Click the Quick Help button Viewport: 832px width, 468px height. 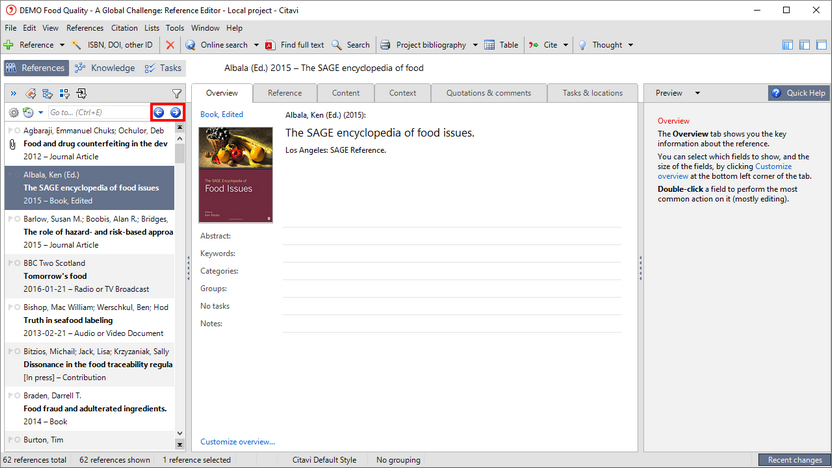(x=799, y=93)
